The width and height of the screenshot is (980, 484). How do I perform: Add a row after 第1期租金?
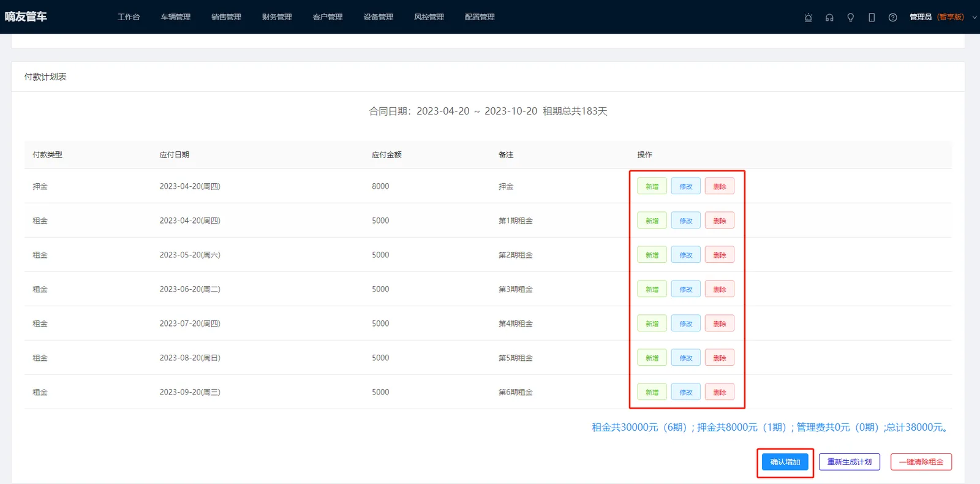pos(652,221)
